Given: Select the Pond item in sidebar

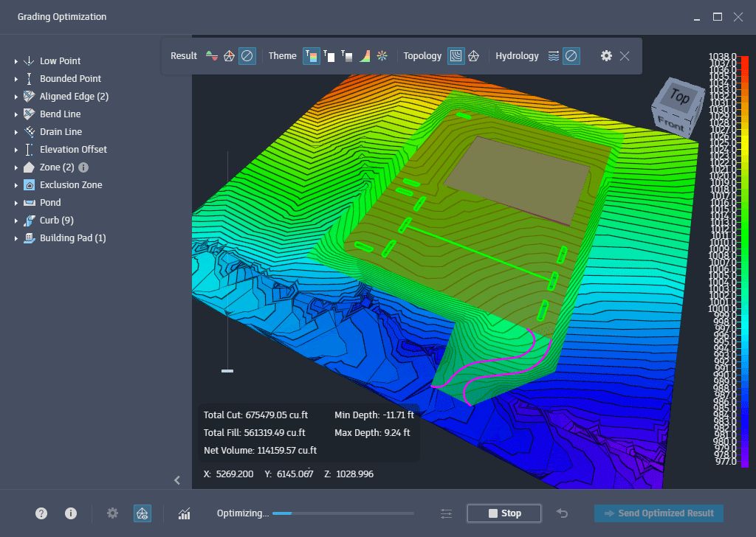Looking at the screenshot, I should 50,203.
